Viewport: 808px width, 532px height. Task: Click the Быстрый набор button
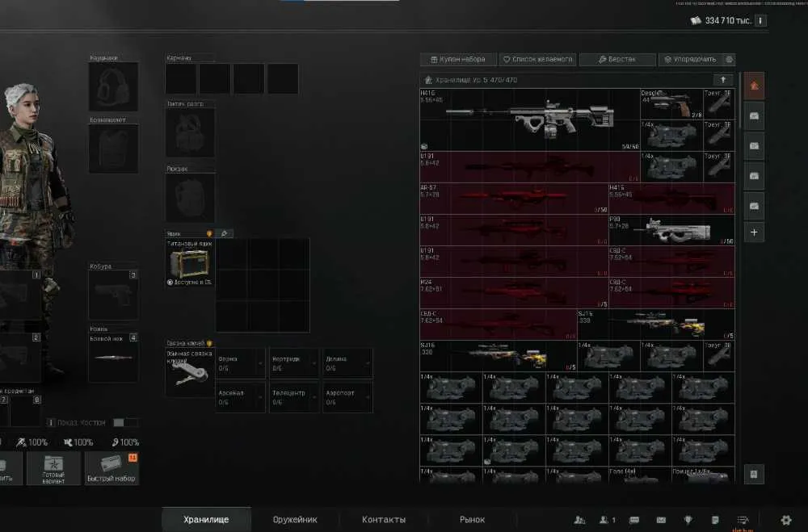click(112, 468)
